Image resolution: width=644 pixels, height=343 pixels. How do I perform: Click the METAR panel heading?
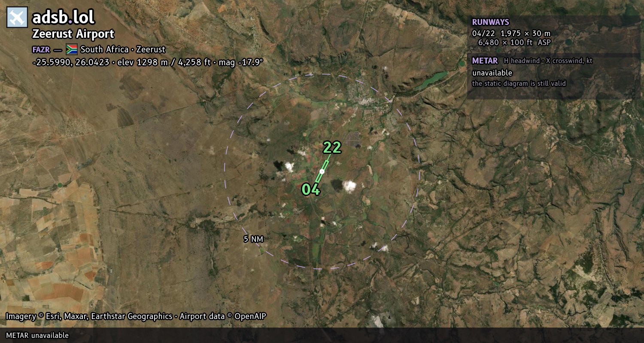click(485, 61)
